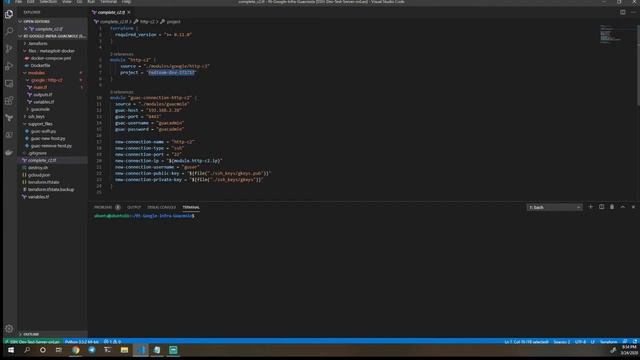The height and width of the screenshot is (360, 640).
Task: Split the terminal panel
Action: point(601,207)
